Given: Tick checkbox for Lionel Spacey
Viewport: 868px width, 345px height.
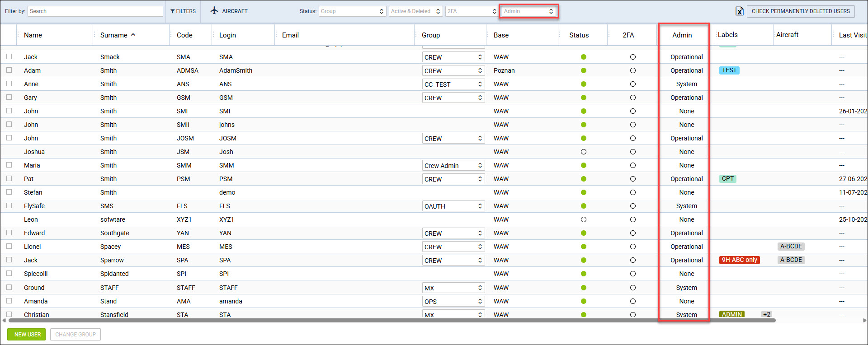Looking at the screenshot, I should click(x=9, y=246).
